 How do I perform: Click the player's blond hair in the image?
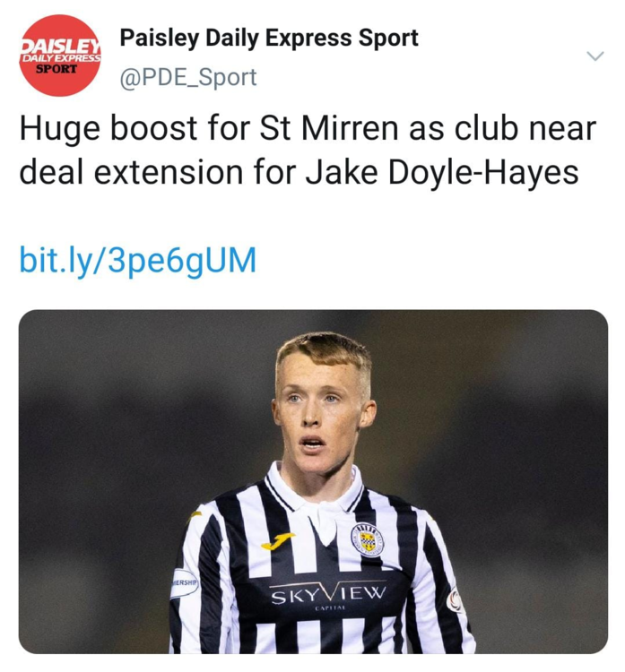(324, 351)
